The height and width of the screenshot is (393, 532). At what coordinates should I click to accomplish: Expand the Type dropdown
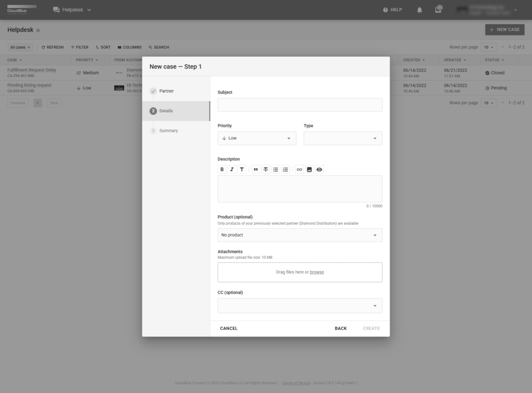(x=343, y=138)
